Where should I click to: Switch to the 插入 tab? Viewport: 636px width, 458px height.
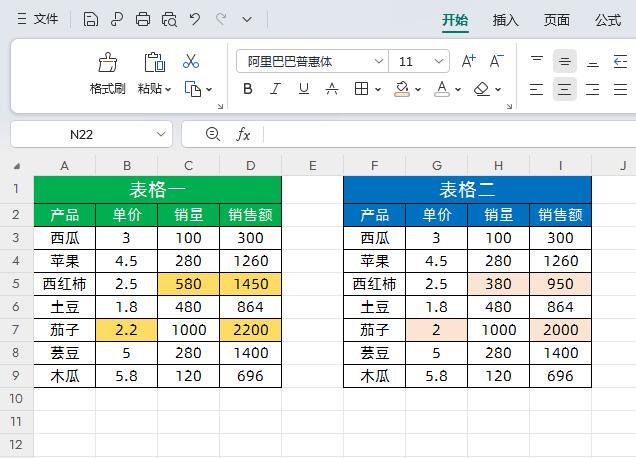tap(506, 20)
